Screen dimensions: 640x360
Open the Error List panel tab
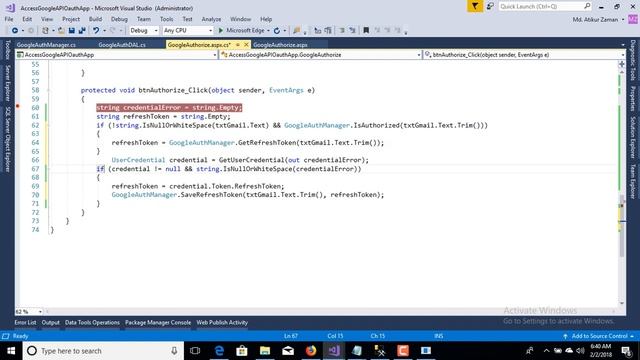point(25,322)
